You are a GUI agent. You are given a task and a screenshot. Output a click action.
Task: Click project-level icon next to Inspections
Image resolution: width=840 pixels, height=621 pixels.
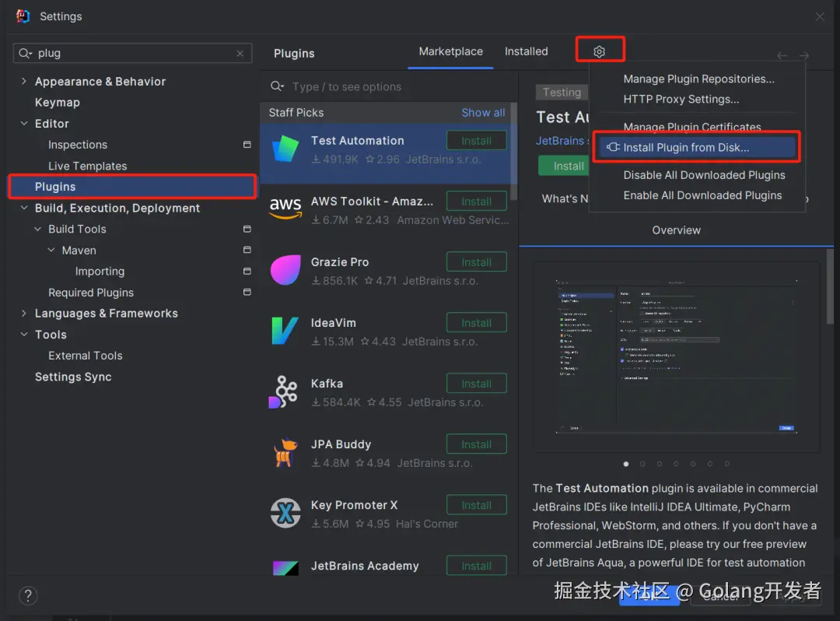(247, 145)
